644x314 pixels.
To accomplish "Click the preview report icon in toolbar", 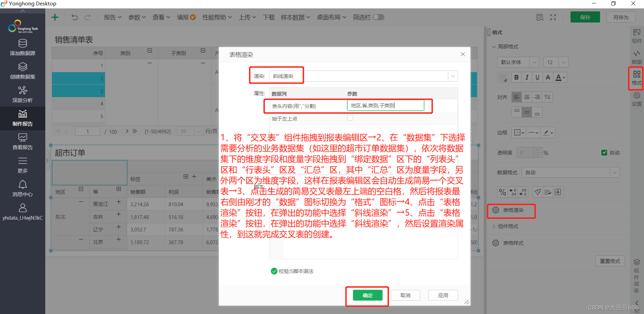I will (x=540, y=17).
